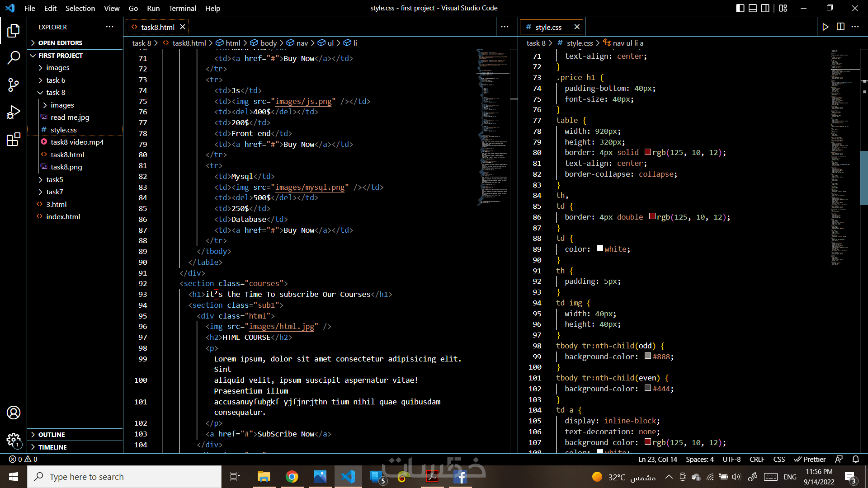Open the notifications bell in status bar
The image size is (868, 488).
(856, 459)
